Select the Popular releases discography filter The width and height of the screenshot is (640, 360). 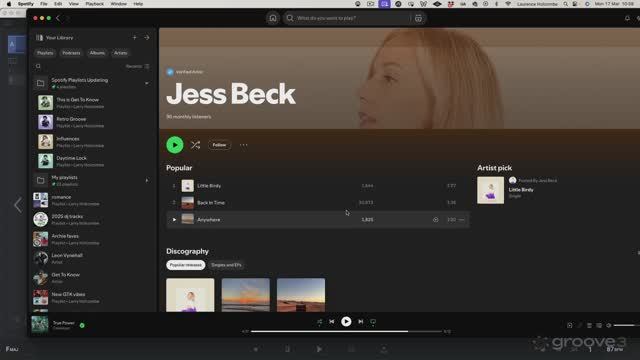(186, 265)
